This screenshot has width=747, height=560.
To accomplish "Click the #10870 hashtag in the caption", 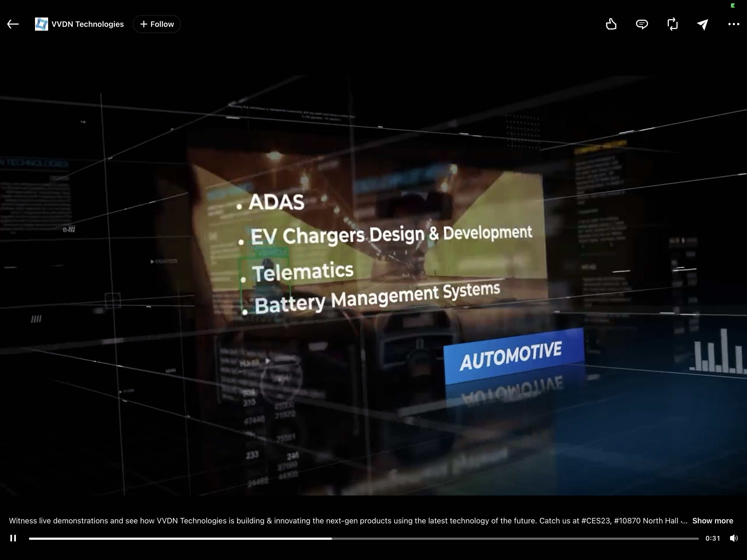I will (627, 520).
